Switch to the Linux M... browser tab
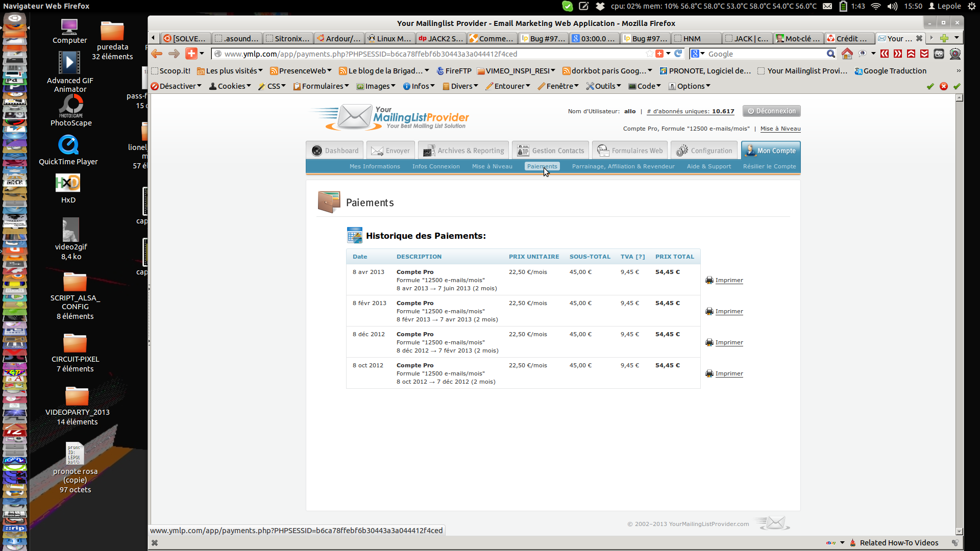The width and height of the screenshot is (980, 551). (389, 38)
